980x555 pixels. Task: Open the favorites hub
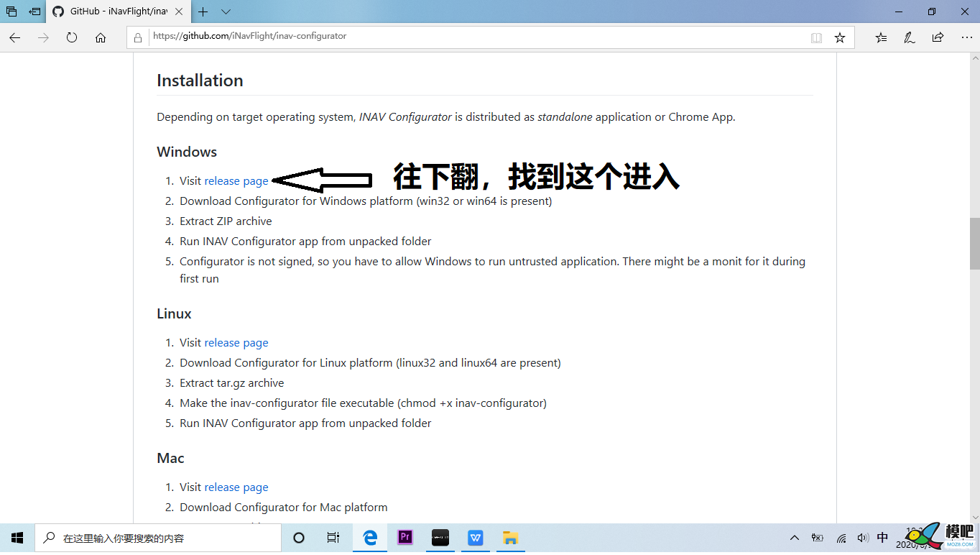click(x=882, y=37)
